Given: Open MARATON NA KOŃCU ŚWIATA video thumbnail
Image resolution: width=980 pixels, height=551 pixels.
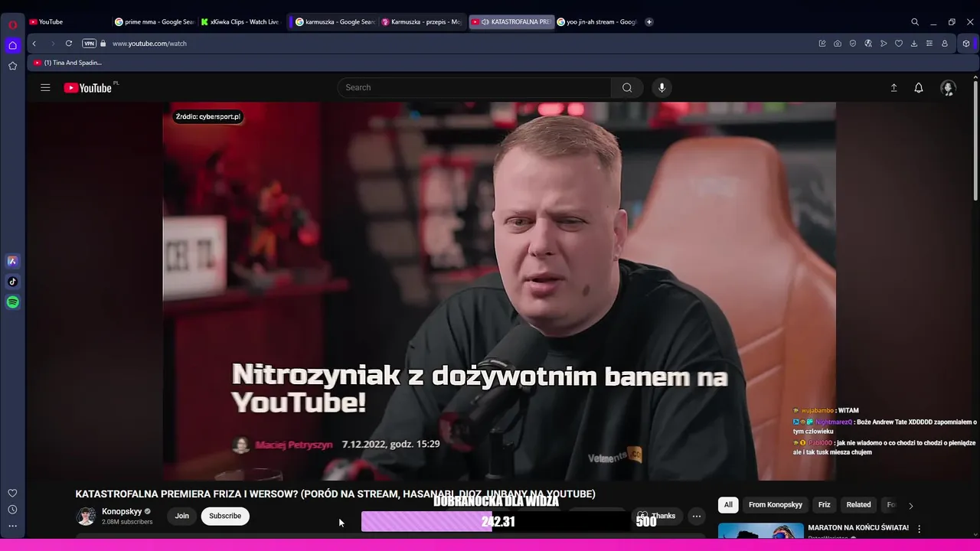Looking at the screenshot, I should tap(761, 530).
